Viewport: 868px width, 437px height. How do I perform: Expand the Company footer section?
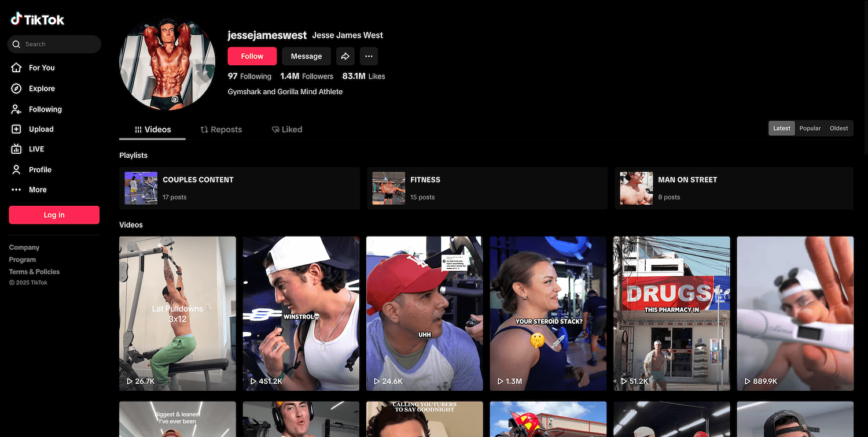tap(24, 247)
